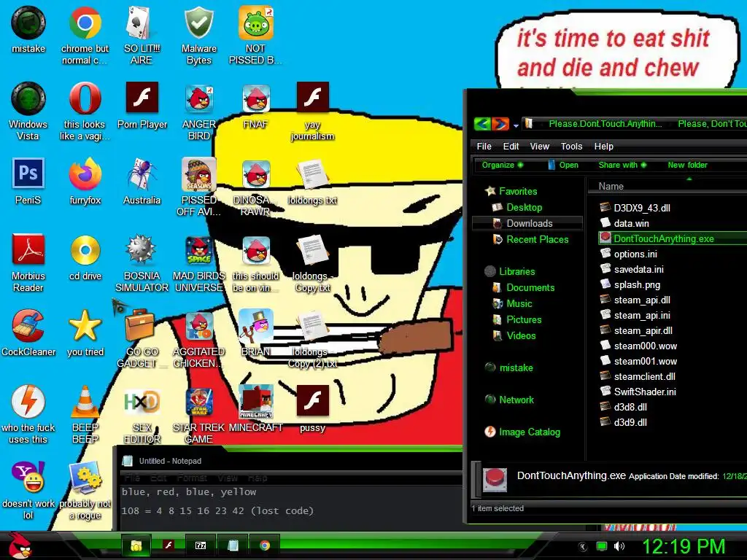This screenshot has width=747, height=560.
Task: Open View menu in Explorer window
Action: pyautogui.click(x=539, y=146)
